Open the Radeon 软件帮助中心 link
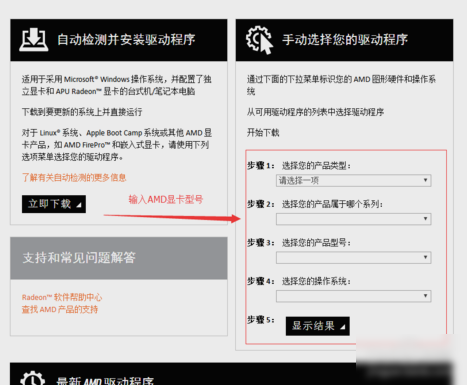 [x=62, y=297]
